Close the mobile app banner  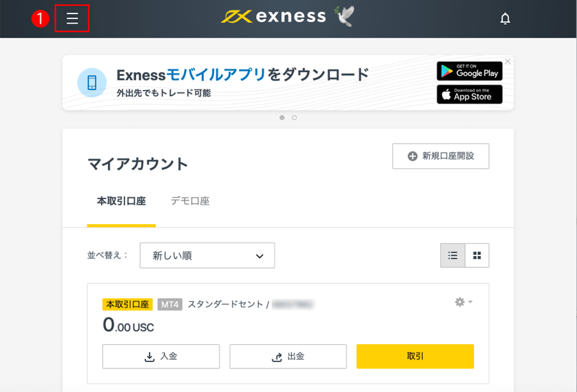click(x=507, y=61)
